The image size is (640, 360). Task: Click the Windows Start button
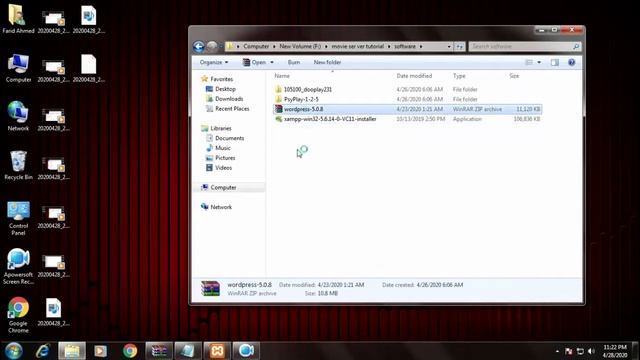coord(13,351)
